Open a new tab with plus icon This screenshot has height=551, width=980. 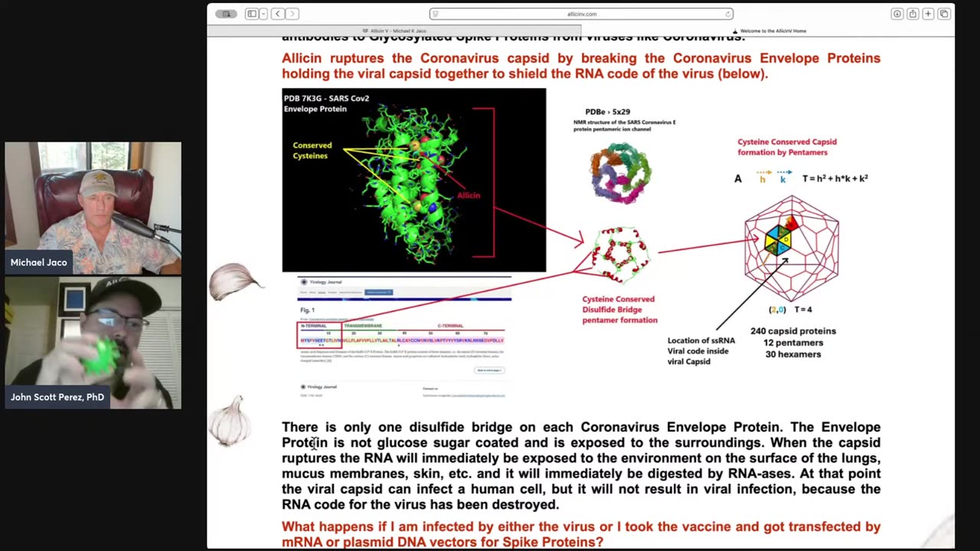pos(928,14)
